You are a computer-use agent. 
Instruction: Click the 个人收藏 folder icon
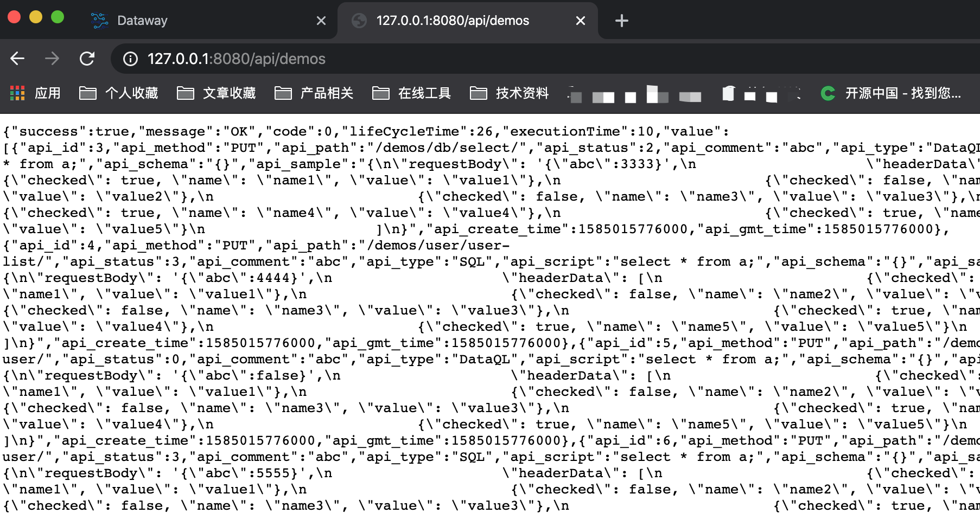88,93
